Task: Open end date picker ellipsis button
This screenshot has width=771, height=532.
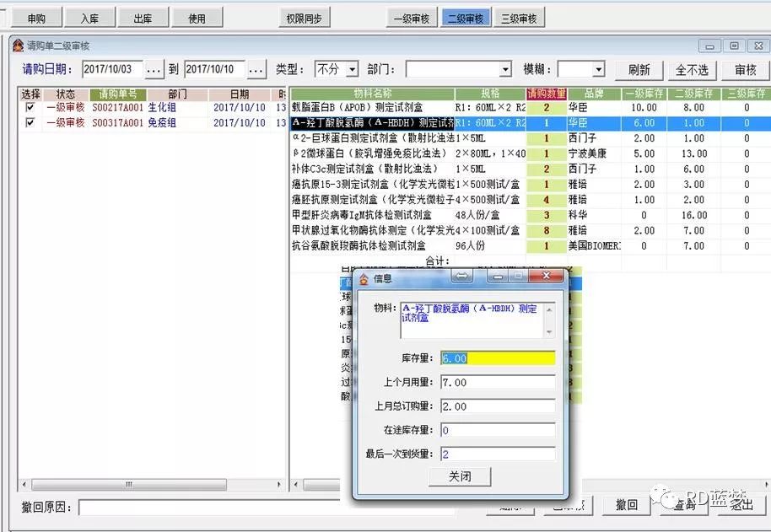Action: point(256,69)
